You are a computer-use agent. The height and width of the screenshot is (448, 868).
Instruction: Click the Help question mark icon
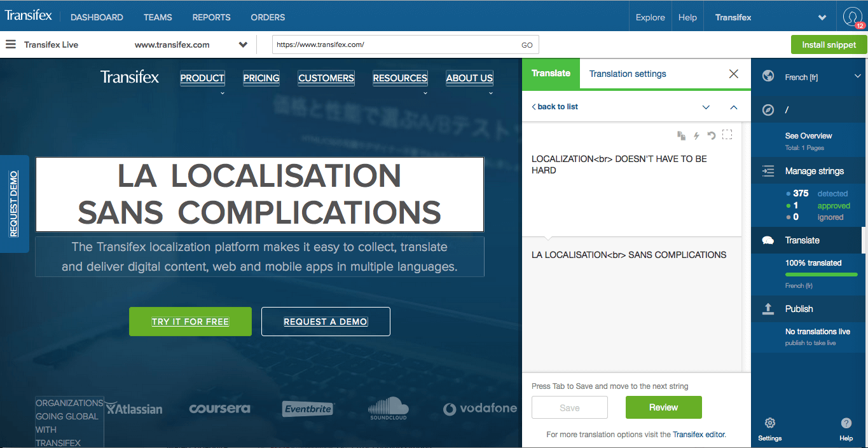[846, 423]
